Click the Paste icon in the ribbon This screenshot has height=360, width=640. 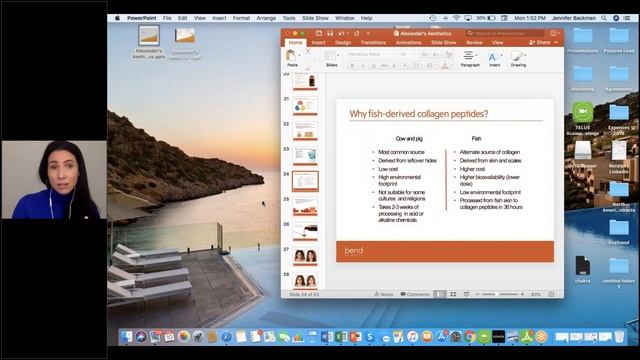291,56
